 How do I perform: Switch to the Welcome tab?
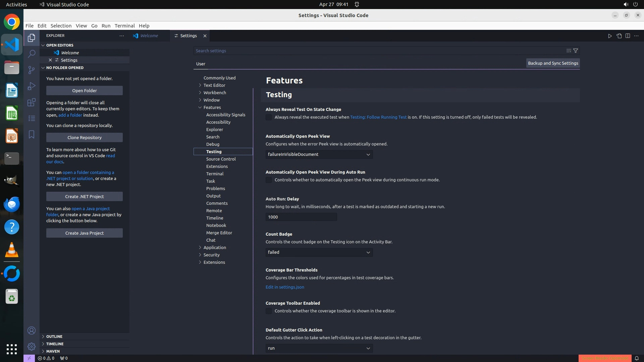(149, 36)
